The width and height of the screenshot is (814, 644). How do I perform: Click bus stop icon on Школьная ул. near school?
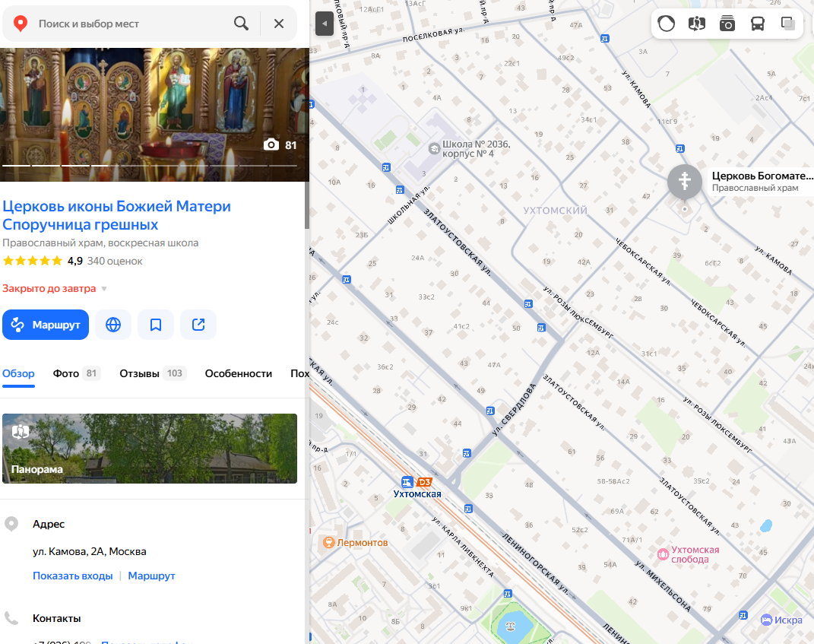coord(399,190)
